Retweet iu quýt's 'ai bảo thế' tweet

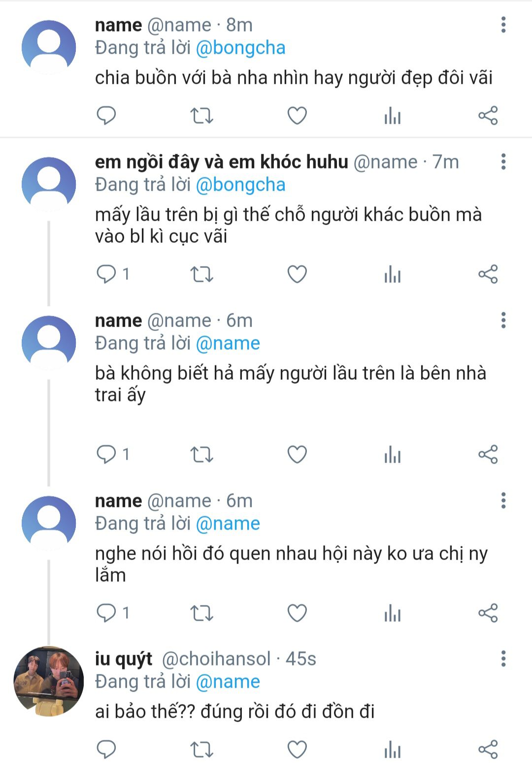(201, 750)
